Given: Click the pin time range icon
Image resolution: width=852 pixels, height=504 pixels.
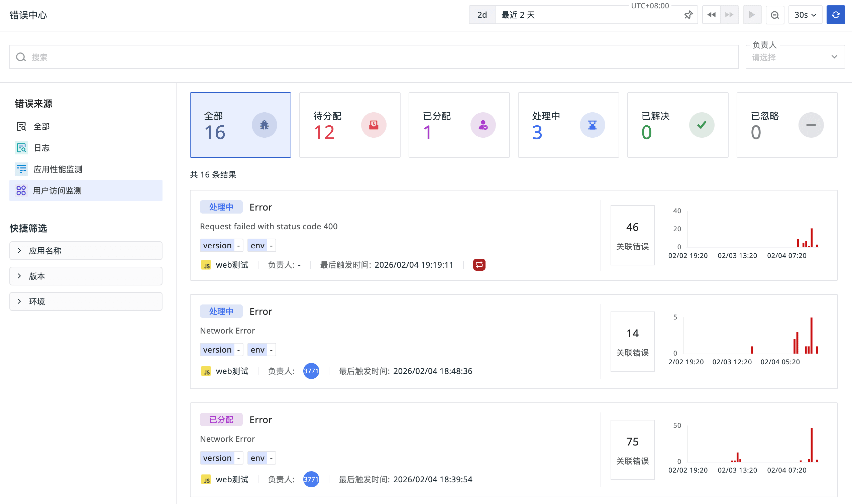Looking at the screenshot, I should click(x=688, y=15).
